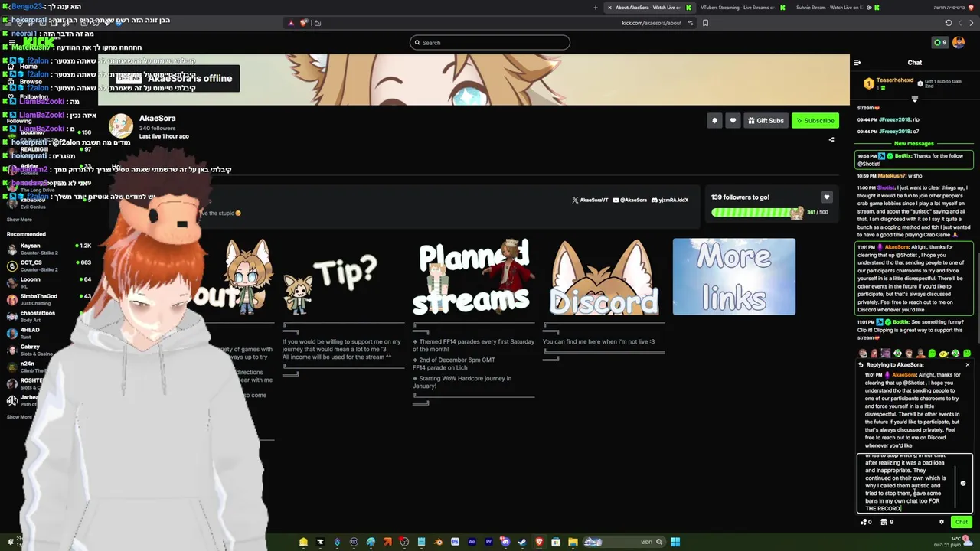Open the Discord panel image
Viewport: 980px width, 551px height.
(603, 276)
